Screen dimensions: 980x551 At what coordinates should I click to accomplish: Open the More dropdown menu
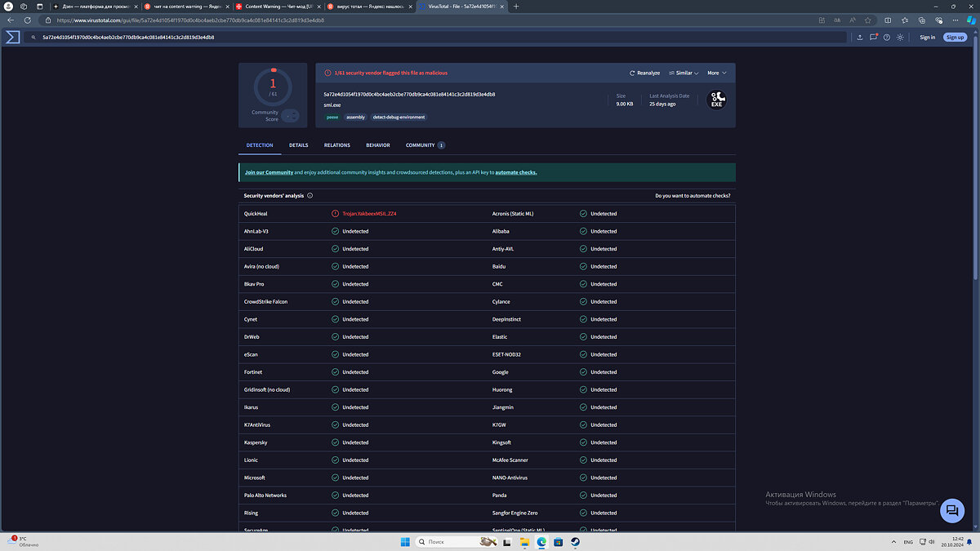point(716,73)
